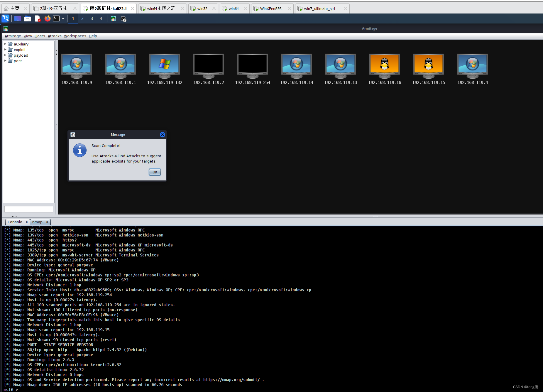The width and height of the screenshot is (543, 392).
Task: Close the Console tab
Action: [x=27, y=222]
